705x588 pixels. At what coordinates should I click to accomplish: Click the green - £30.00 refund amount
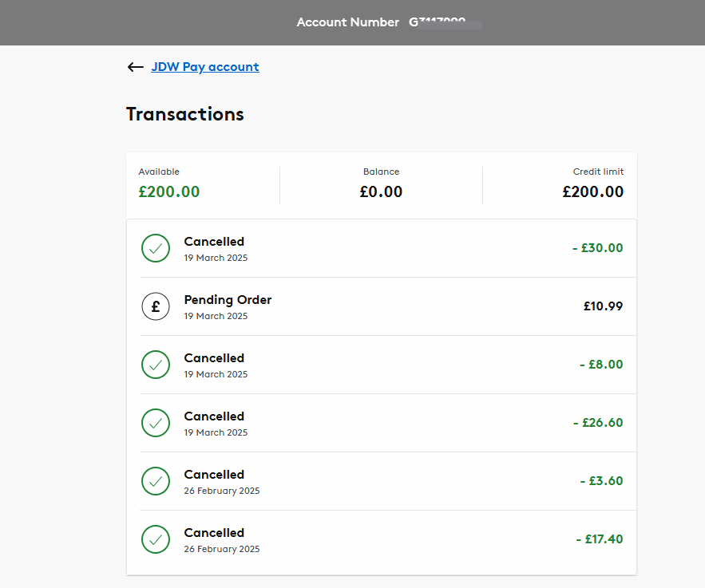point(597,248)
